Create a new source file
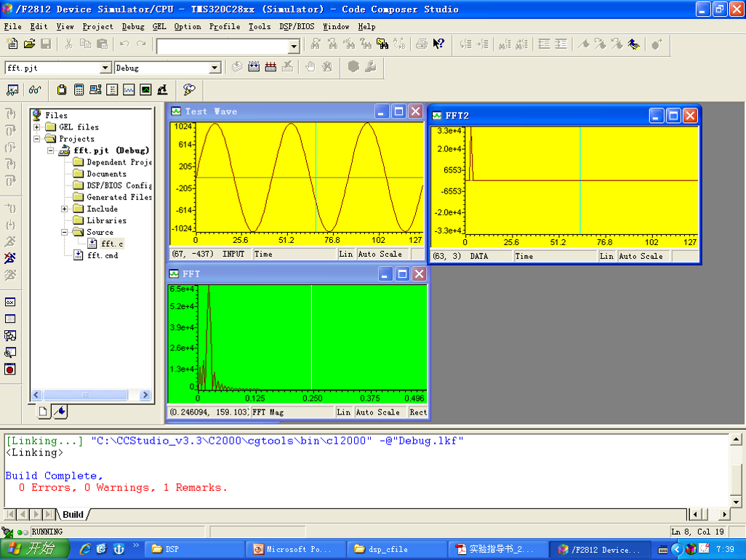 point(12,44)
